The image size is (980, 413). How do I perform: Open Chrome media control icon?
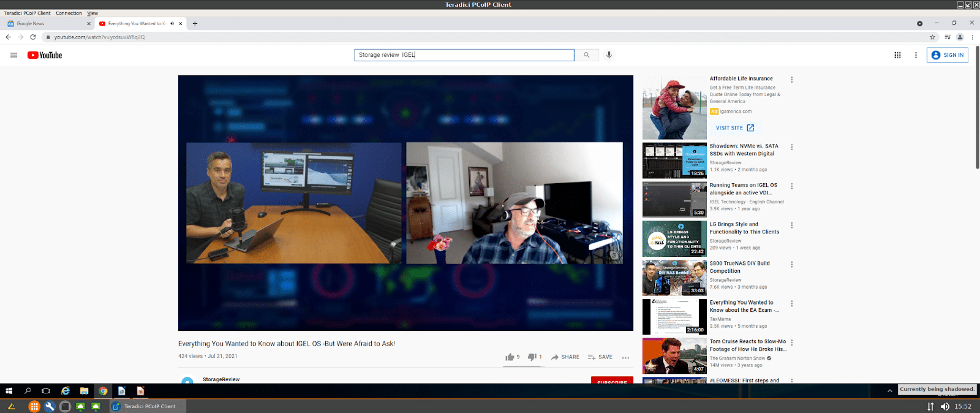pyautogui.click(x=948, y=37)
